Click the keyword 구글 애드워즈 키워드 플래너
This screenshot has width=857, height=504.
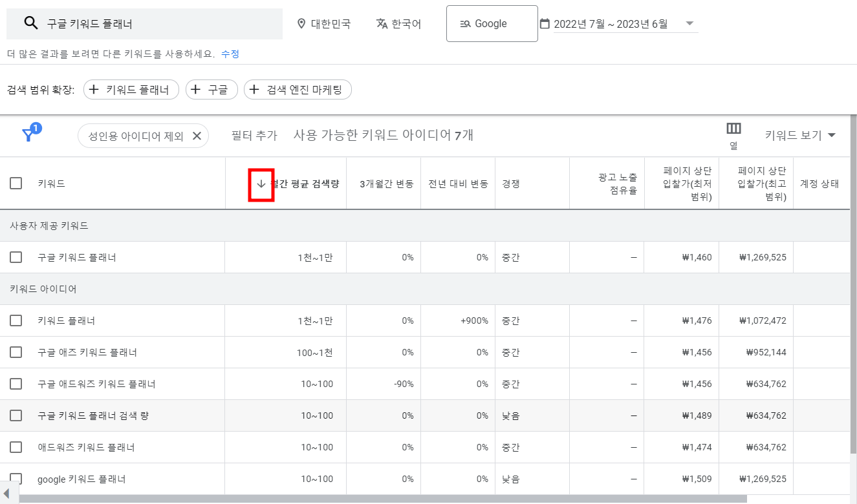96,384
